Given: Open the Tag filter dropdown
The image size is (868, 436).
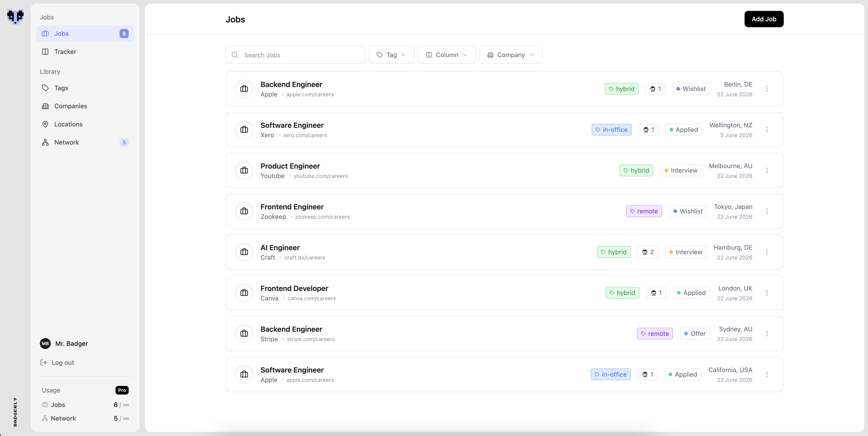Looking at the screenshot, I should point(391,55).
